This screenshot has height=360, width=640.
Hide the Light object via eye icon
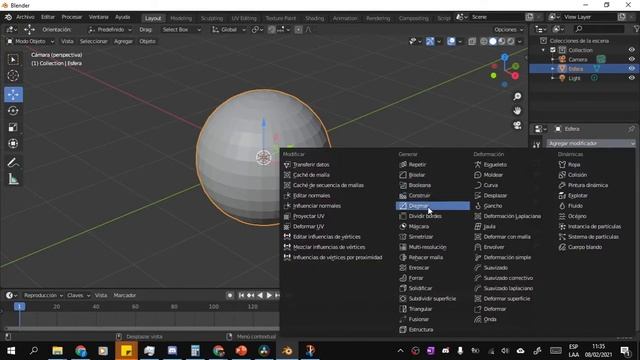pos(631,78)
